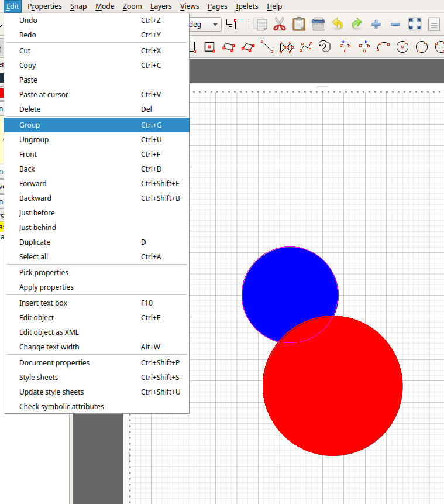Image resolution: width=444 pixels, height=504 pixels.
Task: Open the Layers menu in menu bar
Action: [161, 6]
